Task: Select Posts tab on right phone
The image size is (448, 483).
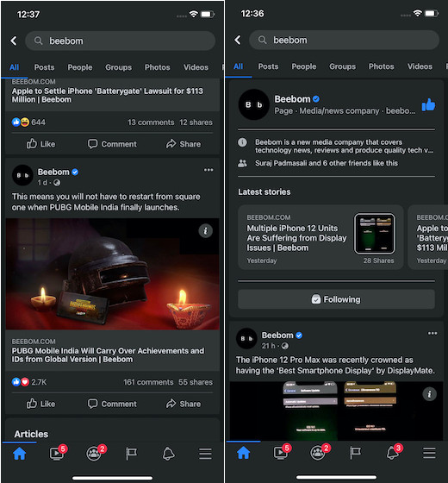Action: click(268, 66)
